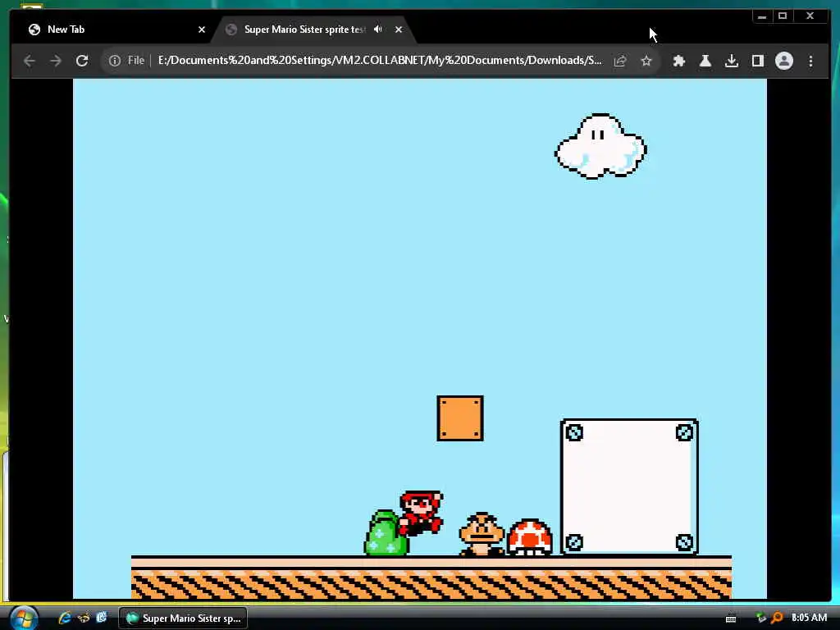Screen dimensions: 840x630
Task: Click the orange magnifier tray icon
Action: click(777, 618)
